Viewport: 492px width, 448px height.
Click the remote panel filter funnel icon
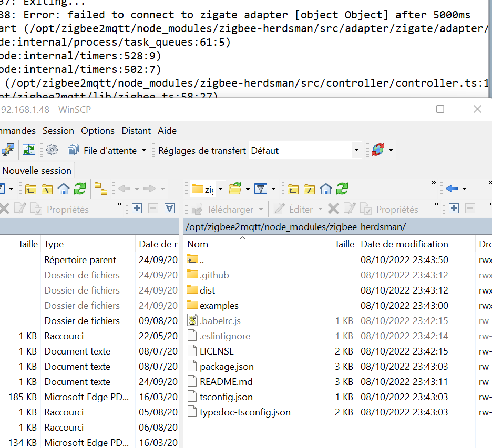261,189
